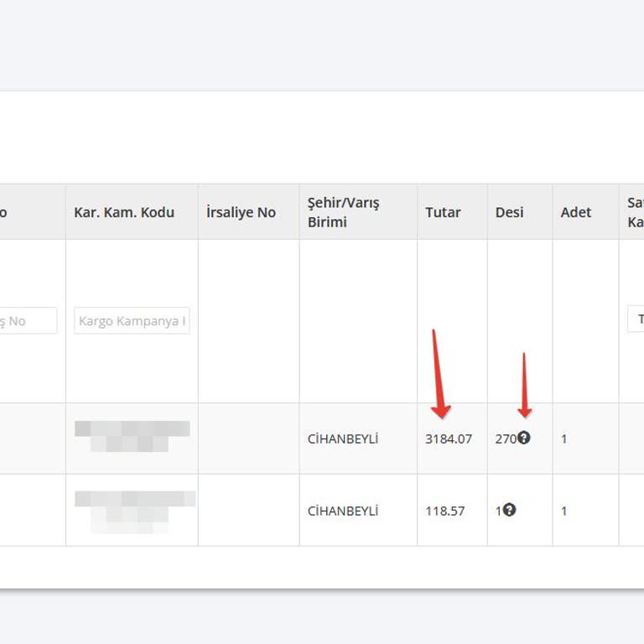Click the Adet value in the 3184.07 row
This screenshot has height=644, width=644.
[564, 439]
